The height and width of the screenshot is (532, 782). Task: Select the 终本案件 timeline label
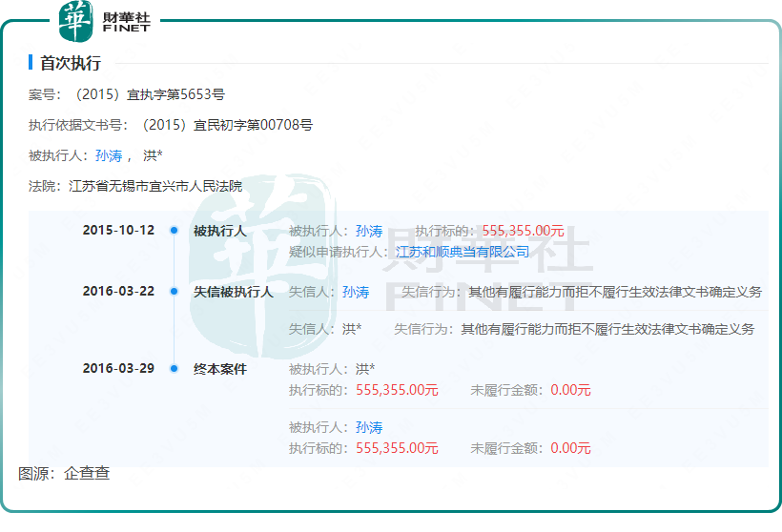click(219, 369)
